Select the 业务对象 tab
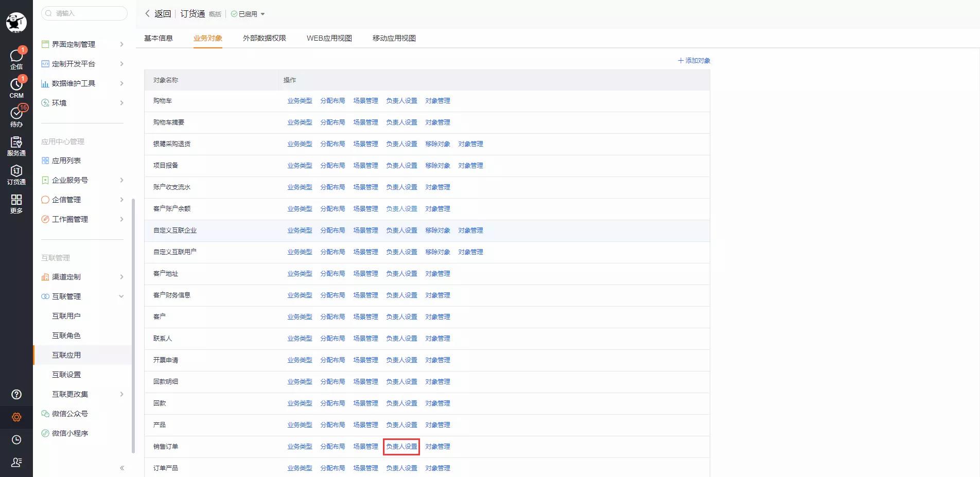This screenshot has width=980, height=477. click(x=208, y=38)
